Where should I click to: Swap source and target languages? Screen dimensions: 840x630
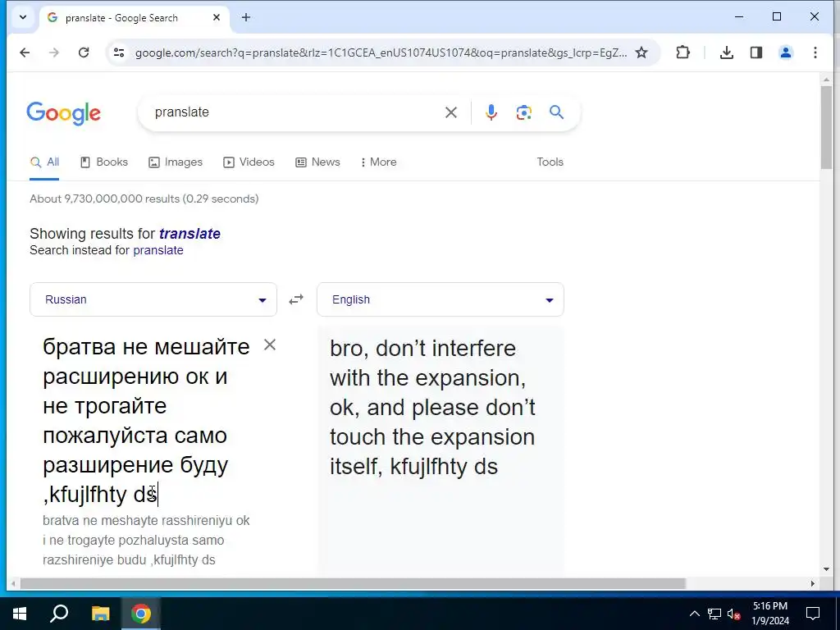point(296,299)
